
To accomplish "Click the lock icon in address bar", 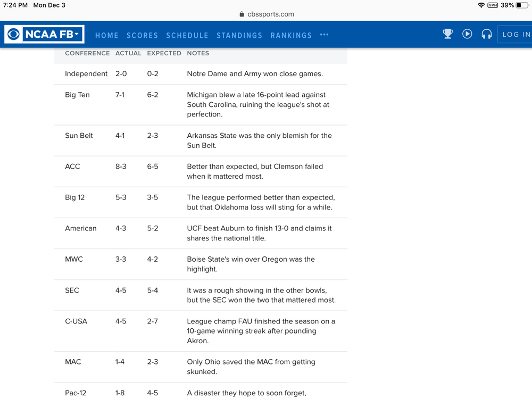I will [242, 14].
